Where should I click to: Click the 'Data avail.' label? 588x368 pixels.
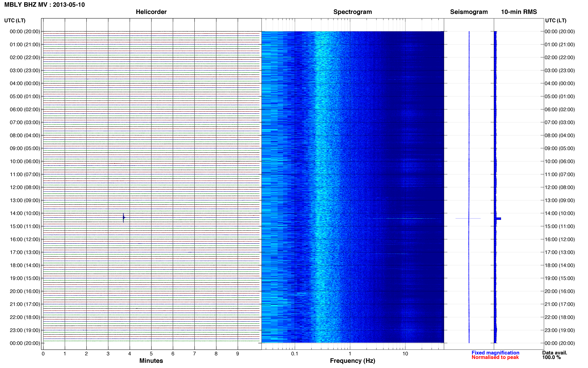pos(555,353)
